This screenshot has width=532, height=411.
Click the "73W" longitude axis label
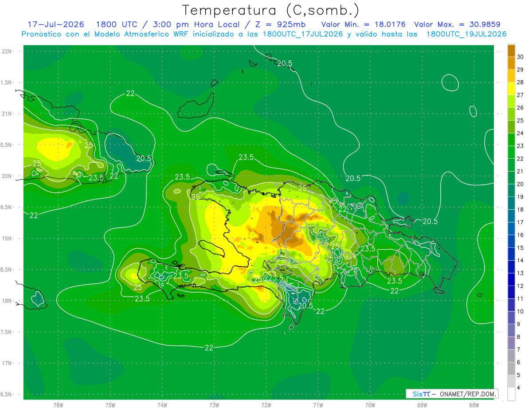214,405
